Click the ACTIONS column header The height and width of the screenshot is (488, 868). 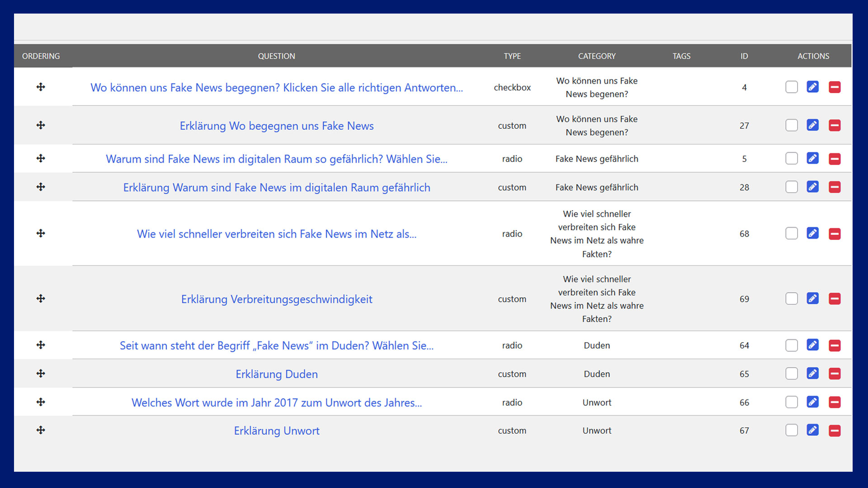[x=813, y=56]
